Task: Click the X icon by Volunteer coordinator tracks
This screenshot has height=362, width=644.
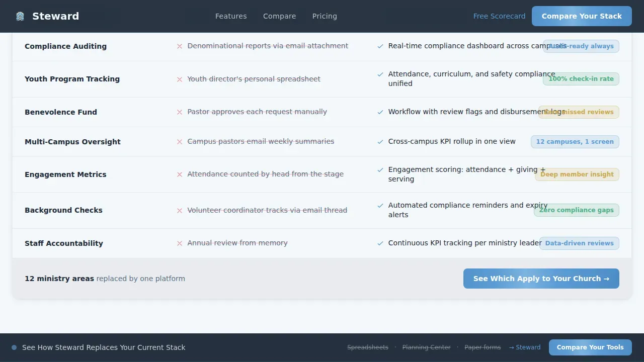Action: coord(180,211)
